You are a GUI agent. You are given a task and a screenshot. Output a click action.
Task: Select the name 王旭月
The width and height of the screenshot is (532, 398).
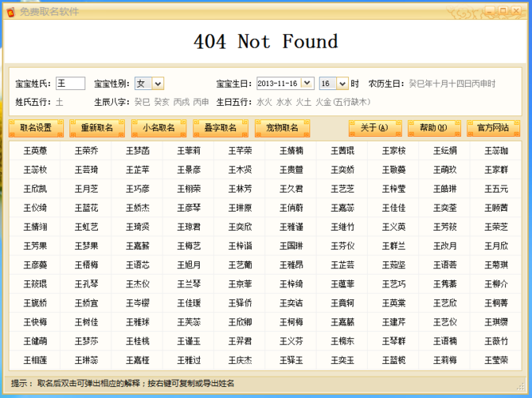pos(189,265)
